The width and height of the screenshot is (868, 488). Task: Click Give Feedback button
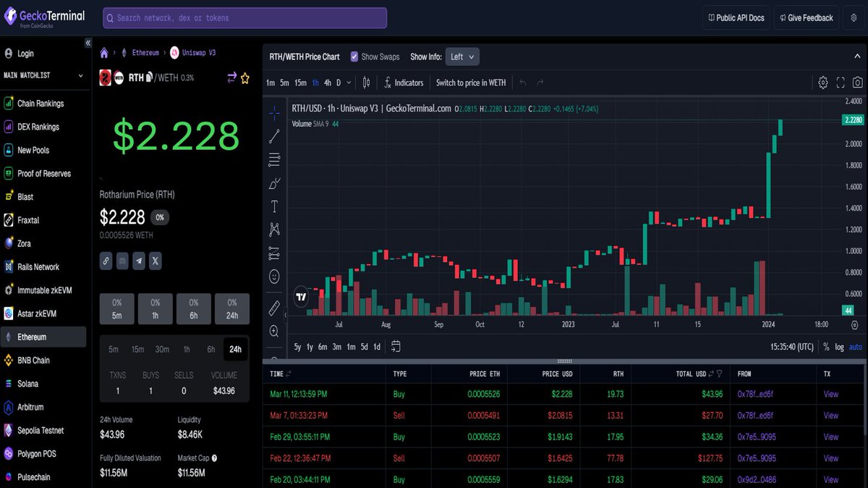coord(806,18)
